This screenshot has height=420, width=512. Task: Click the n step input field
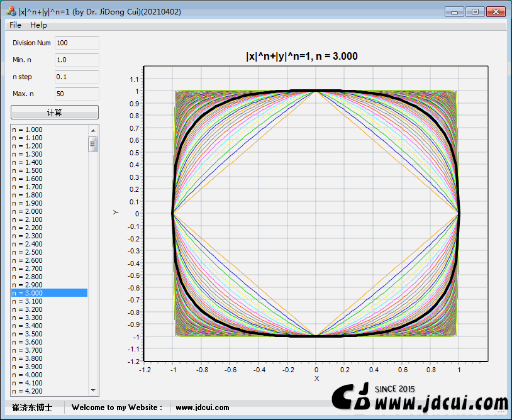click(x=77, y=77)
